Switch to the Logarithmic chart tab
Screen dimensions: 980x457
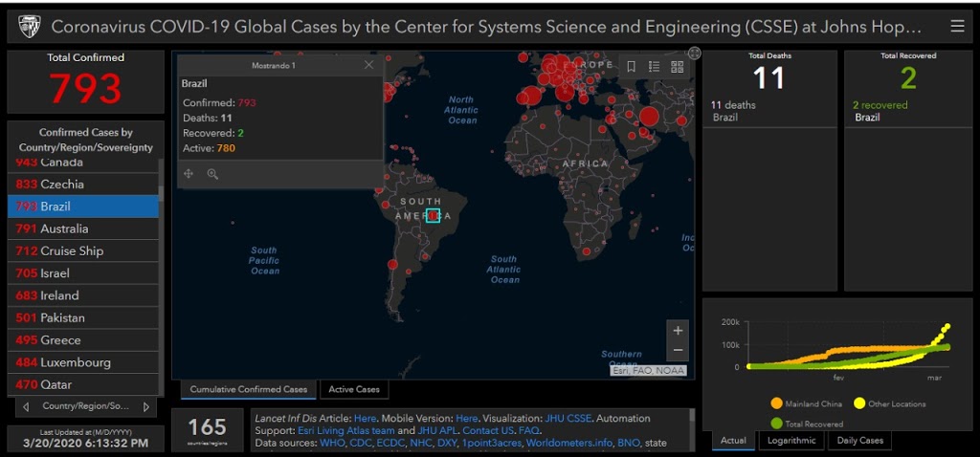tap(791, 441)
